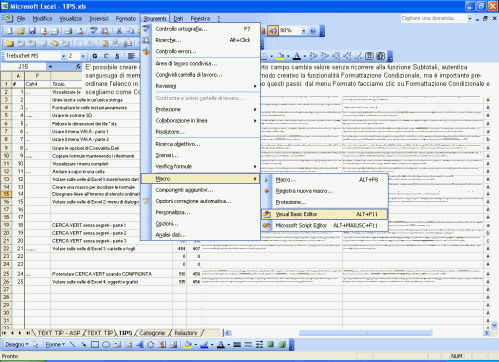
Task: Open Visual Basic Editor submenu entry
Action: coord(325,214)
